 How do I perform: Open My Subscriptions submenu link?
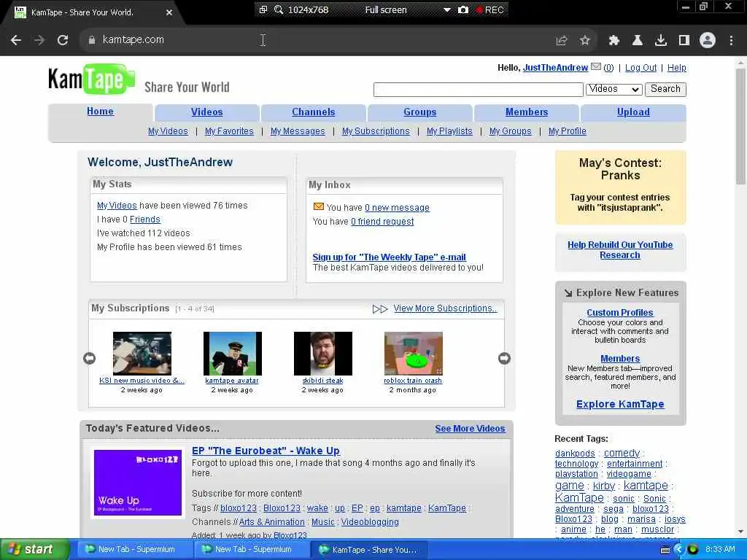[376, 131]
